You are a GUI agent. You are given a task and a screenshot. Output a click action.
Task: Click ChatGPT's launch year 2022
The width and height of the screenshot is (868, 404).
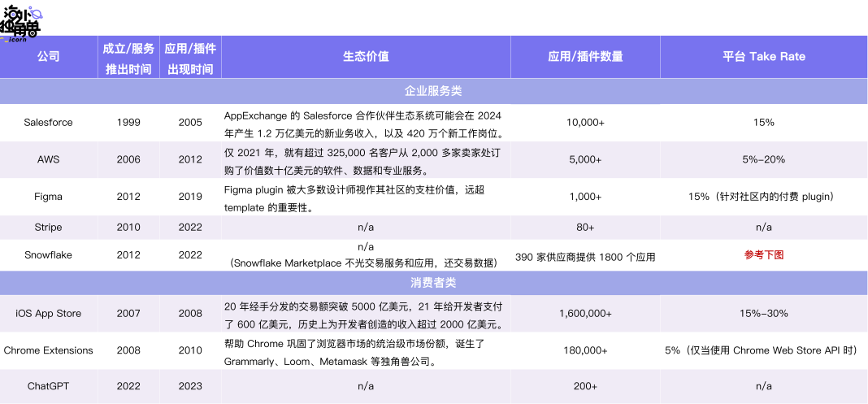[x=128, y=386]
